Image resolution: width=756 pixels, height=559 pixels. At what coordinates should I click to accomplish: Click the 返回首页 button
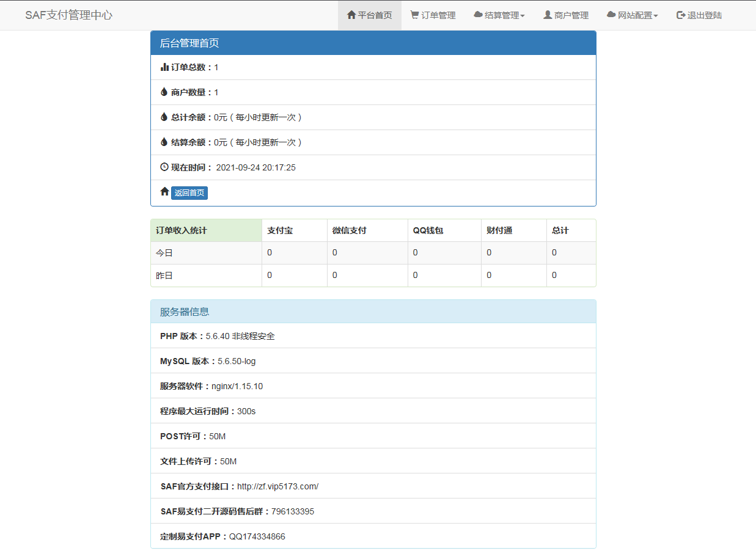tap(189, 192)
